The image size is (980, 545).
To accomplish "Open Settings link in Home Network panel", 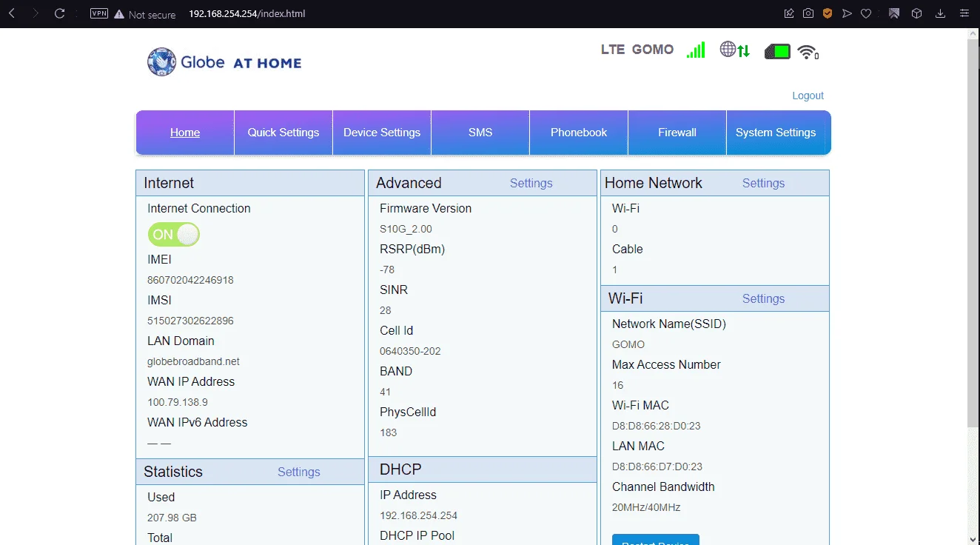I will pyautogui.click(x=764, y=183).
